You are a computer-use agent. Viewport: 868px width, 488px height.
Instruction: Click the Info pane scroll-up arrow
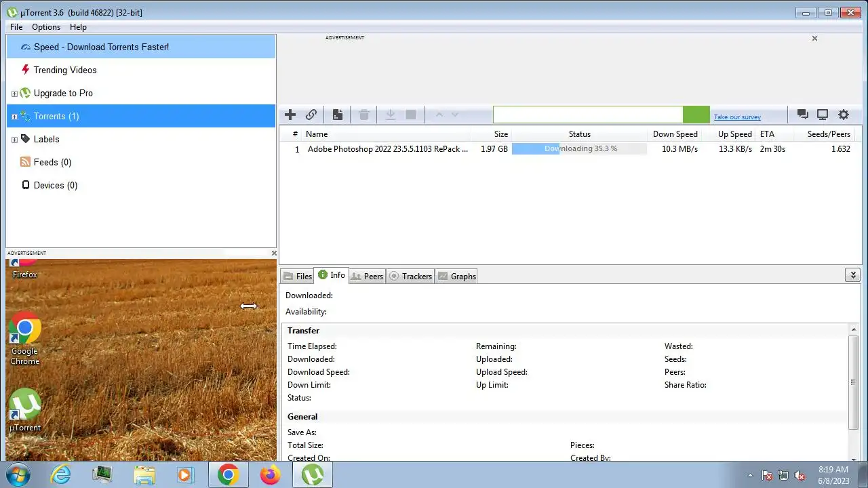coord(853,330)
